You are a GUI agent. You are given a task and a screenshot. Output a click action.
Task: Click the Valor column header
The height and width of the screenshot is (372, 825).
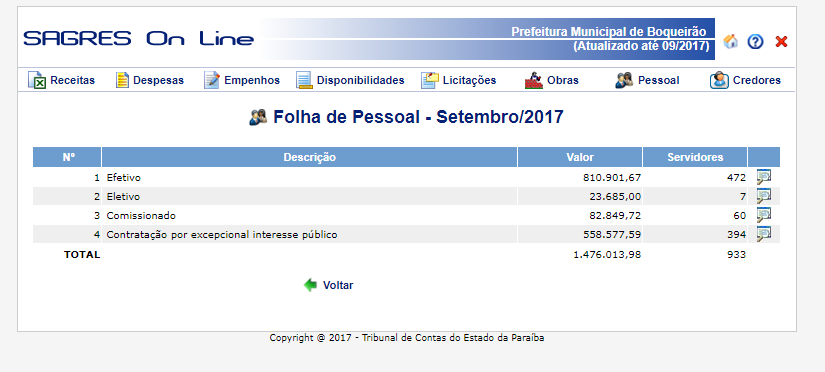pos(580,157)
